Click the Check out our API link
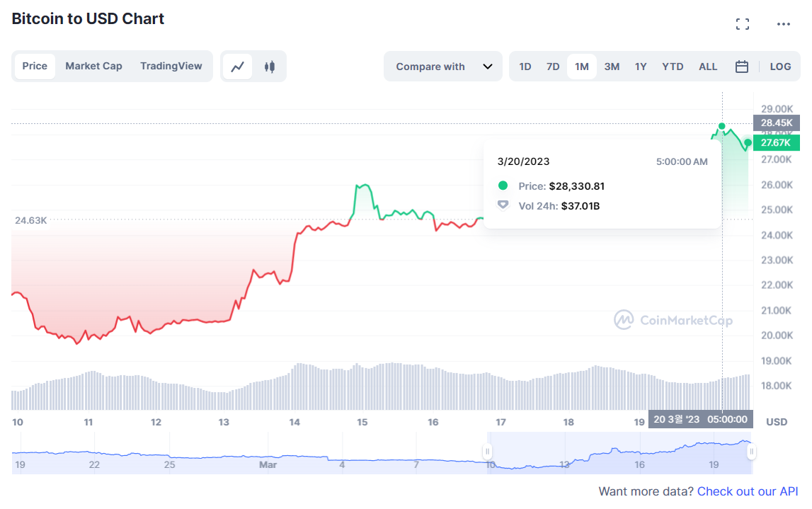This screenshot has width=812, height=509. (748, 491)
